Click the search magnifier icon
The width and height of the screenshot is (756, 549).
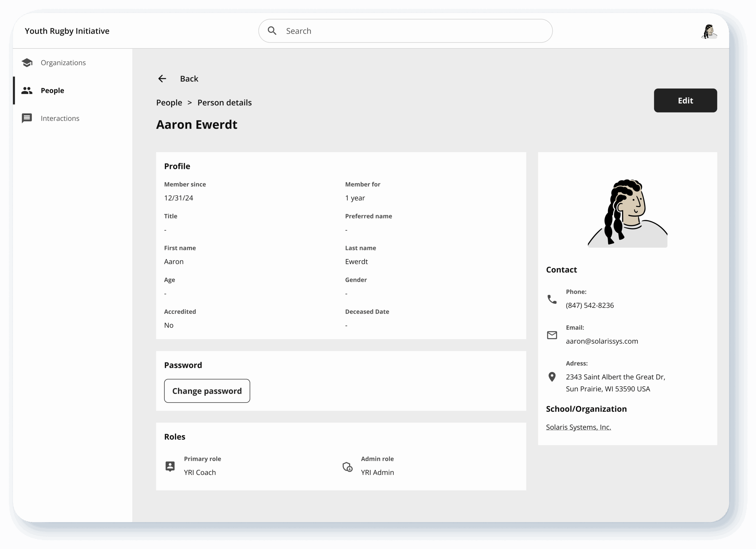(x=272, y=31)
